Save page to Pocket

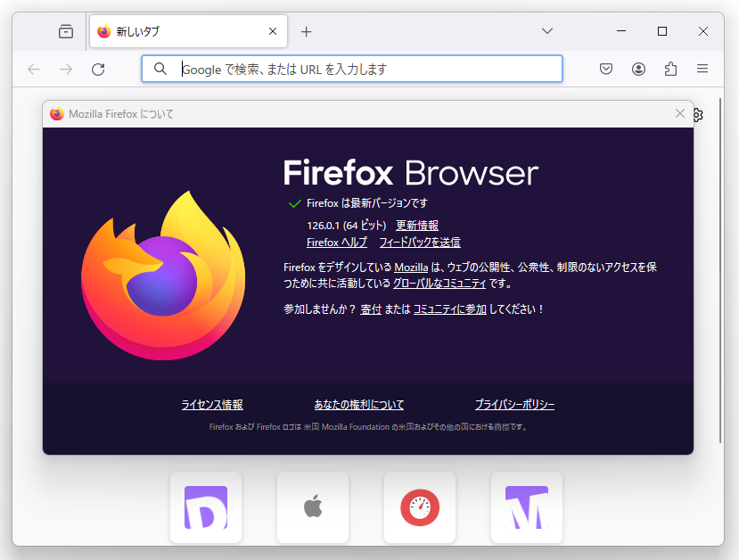pos(606,69)
